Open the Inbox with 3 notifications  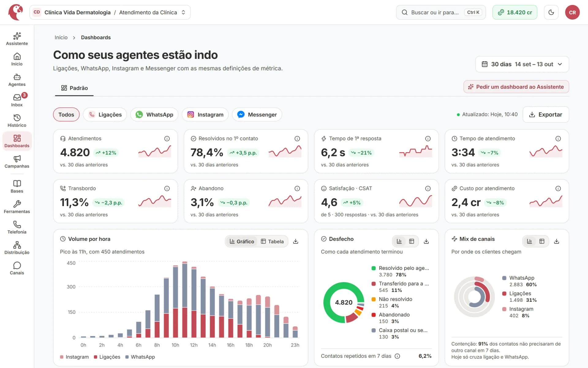pyautogui.click(x=17, y=100)
